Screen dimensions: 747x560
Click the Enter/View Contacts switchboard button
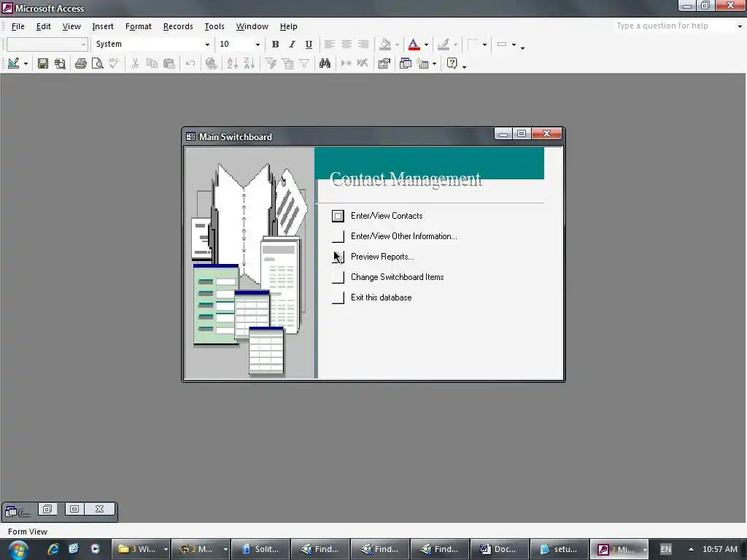click(x=338, y=216)
